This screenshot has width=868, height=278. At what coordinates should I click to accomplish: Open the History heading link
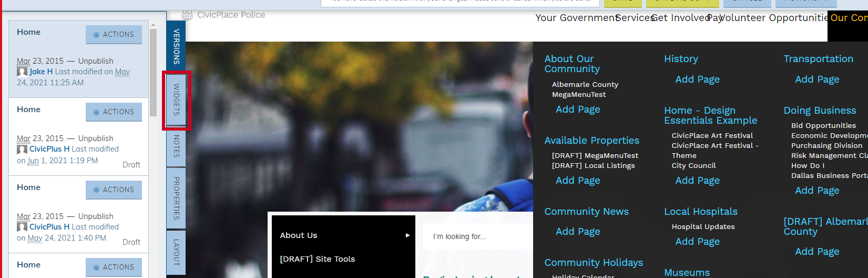681,59
